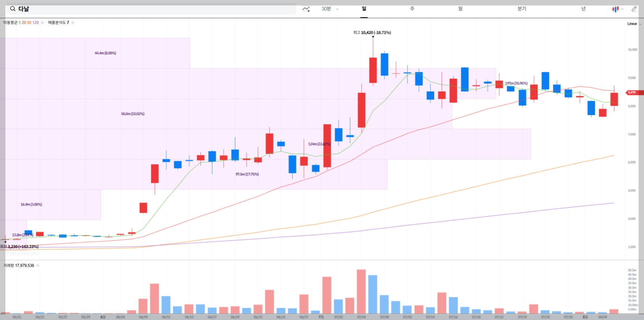Screen dimensions: 644x320
Task: Click the 10,000 price axis label
Action: (632, 50)
